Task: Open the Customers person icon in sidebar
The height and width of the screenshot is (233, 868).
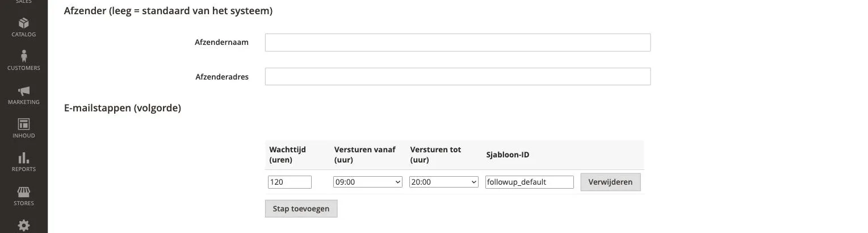Action: 24,56
